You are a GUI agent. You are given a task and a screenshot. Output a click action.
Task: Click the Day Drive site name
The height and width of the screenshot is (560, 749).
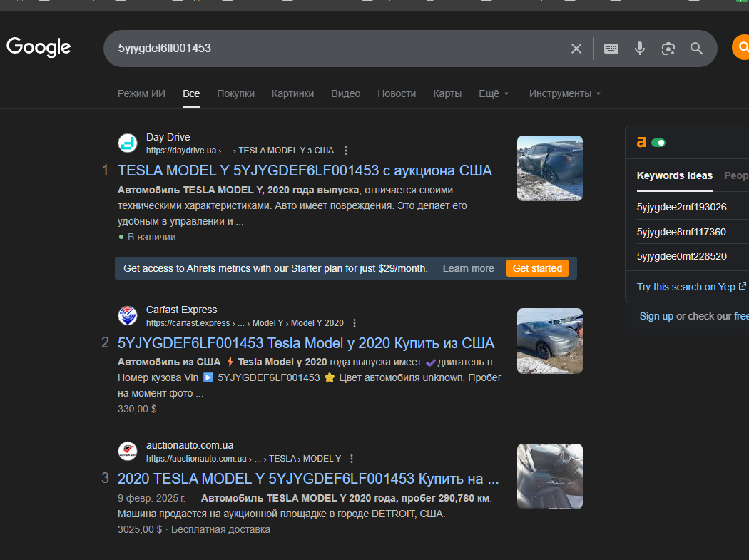(168, 137)
